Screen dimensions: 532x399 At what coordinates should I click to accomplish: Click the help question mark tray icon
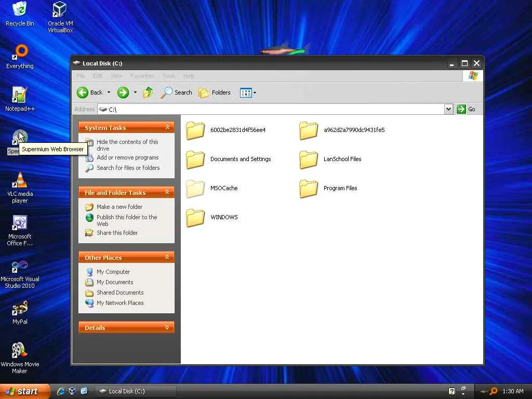[x=451, y=391]
